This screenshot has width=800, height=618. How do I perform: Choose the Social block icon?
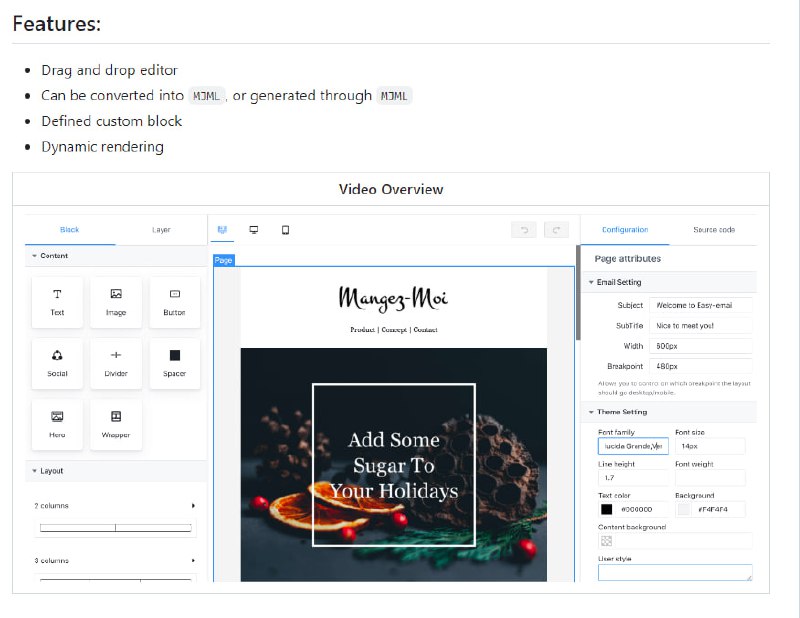pos(57,362)
